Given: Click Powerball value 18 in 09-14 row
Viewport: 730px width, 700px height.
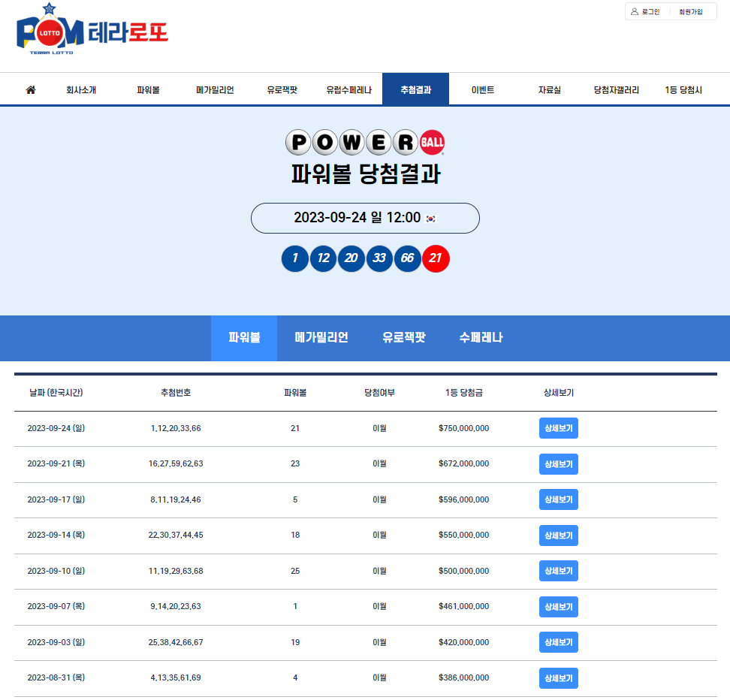Looking at the screenshot, I should coord(295,535).
